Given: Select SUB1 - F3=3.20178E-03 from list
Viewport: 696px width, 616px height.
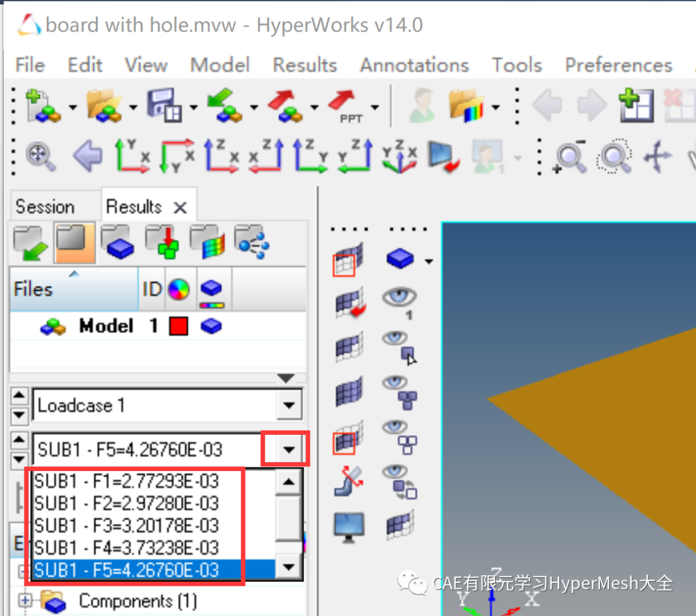Looking at the screenshot, I should [127, 525].
